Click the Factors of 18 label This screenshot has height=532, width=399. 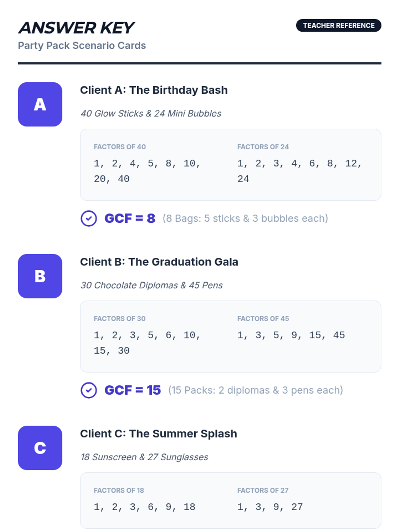(x=119, y=490)
